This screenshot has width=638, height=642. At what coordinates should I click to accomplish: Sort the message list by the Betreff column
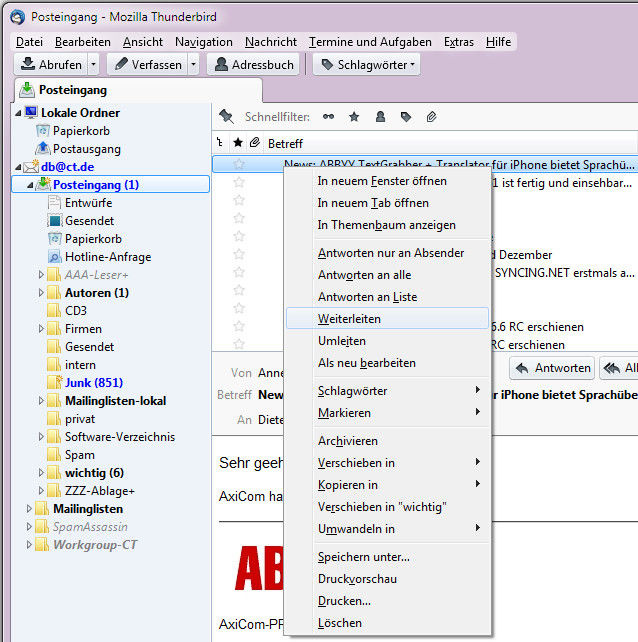pyautogui.click(x=286, y=143)
